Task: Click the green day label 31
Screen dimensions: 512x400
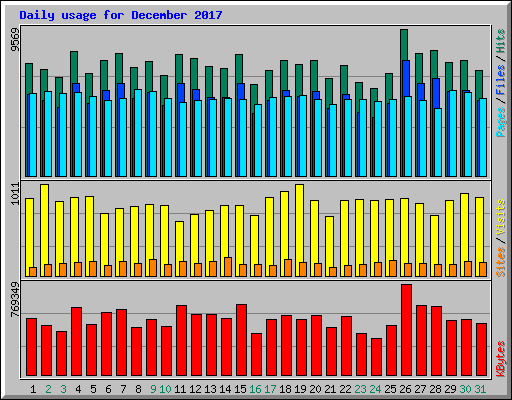Action: pos(480,389)
